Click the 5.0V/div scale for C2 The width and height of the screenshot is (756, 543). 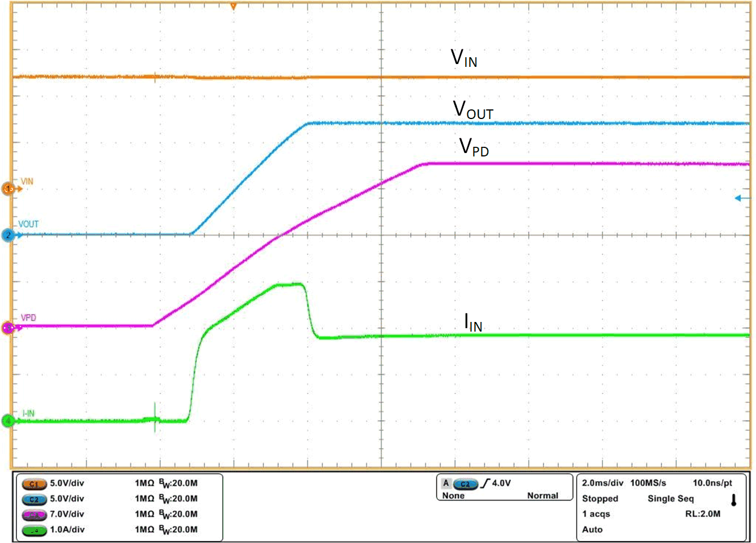point(67,499)
